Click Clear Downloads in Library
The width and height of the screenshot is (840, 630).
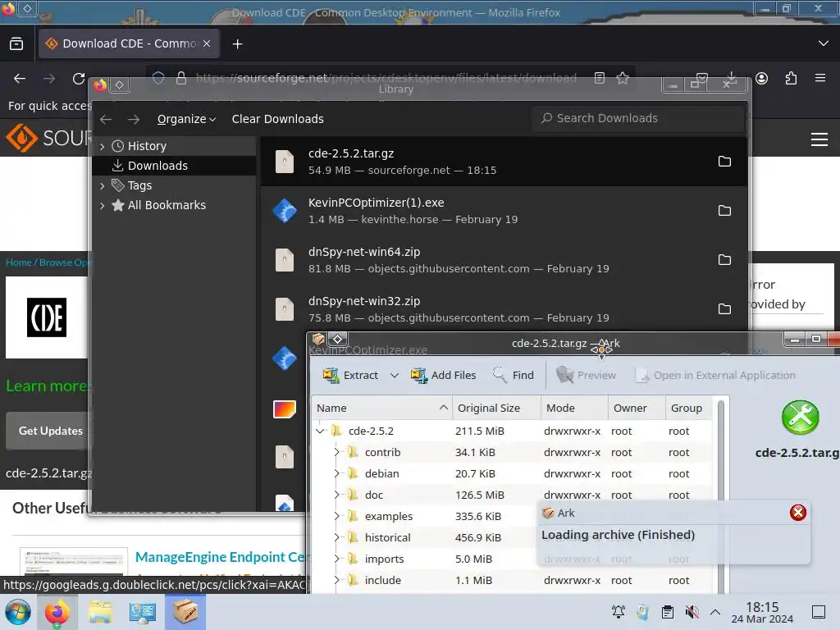tap(277, 119)
